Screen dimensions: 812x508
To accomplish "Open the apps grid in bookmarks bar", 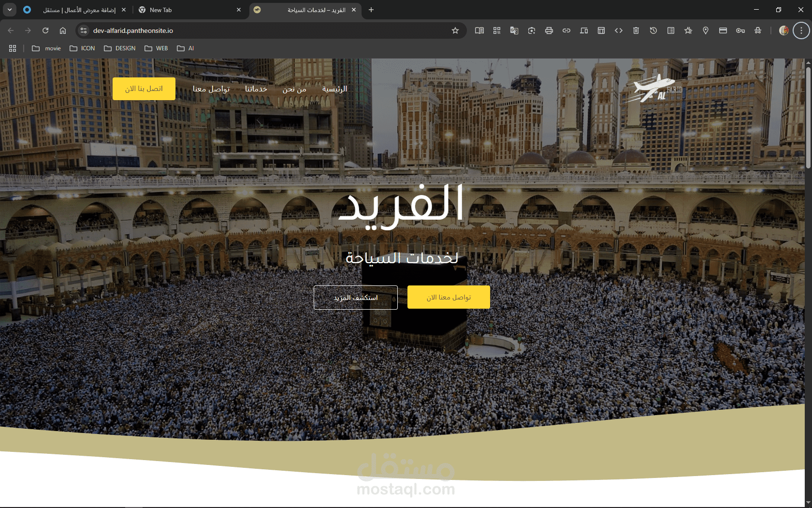I will point(13,48).
